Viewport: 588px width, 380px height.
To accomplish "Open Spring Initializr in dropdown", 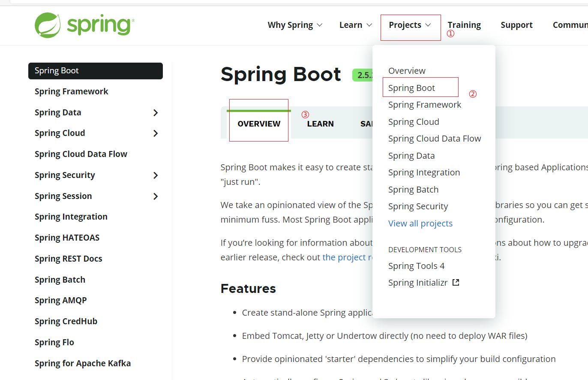I will point(418,283).
